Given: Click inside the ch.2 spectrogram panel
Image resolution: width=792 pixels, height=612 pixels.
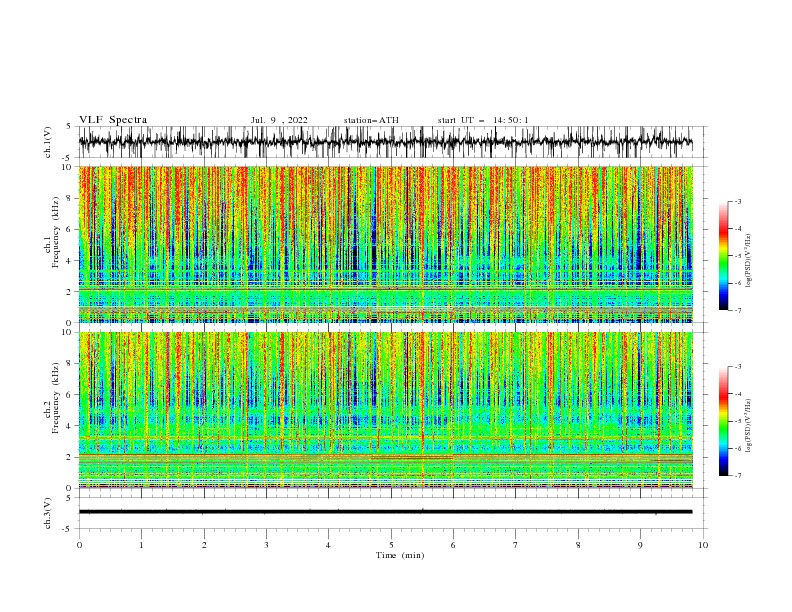Looking at the screenshot, I should tap(385, 410).
